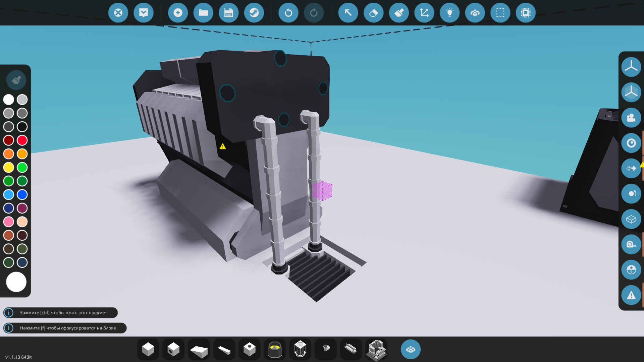Expand the chevron-down menu in top toolbar
The height and width of the screenshot is (362, 644).
pos(144,13)
